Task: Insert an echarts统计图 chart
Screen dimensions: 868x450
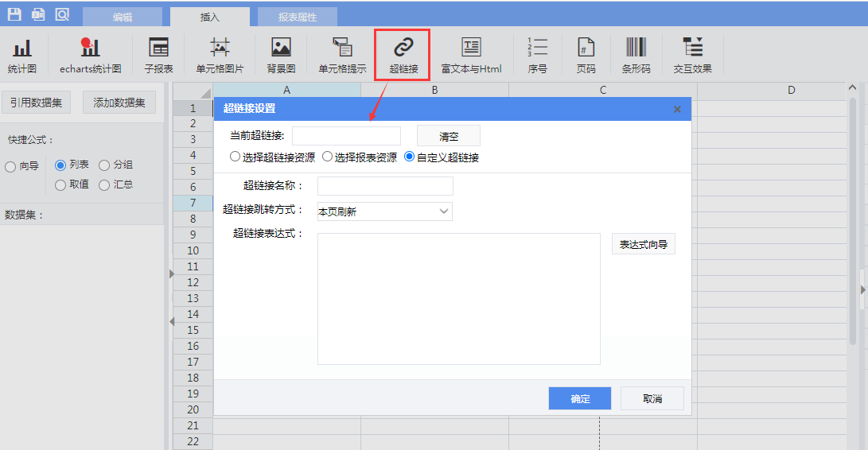Action: click(x=90, y=54)
